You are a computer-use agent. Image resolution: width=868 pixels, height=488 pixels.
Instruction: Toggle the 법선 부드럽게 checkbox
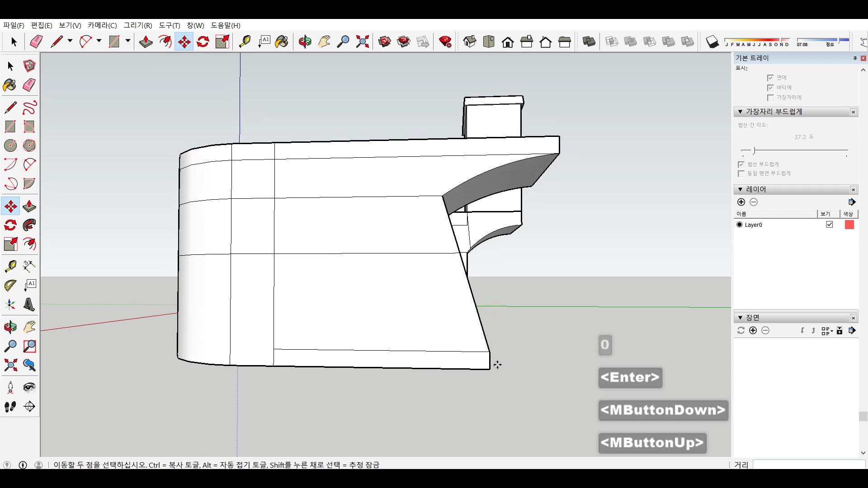(x=741, y=164)
